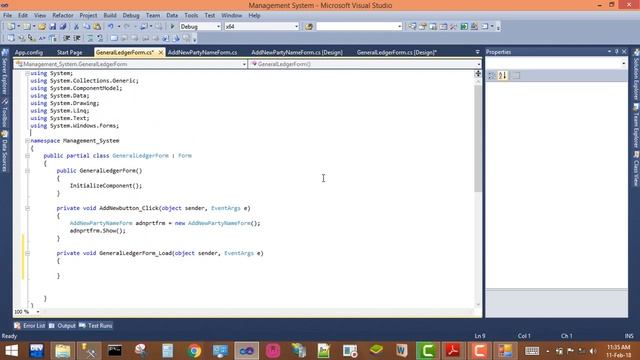The height and width of the screenshot is (360, 640).
Task: Open File Explorer from the taskbar
Action: point(63,351)
